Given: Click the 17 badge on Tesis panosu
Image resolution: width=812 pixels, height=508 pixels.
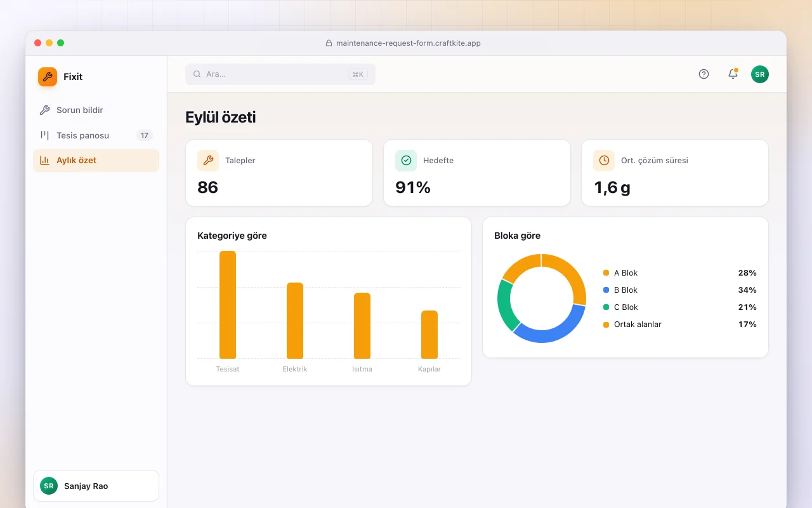Looking at the screenshot, I should click(x=145, y=135).
